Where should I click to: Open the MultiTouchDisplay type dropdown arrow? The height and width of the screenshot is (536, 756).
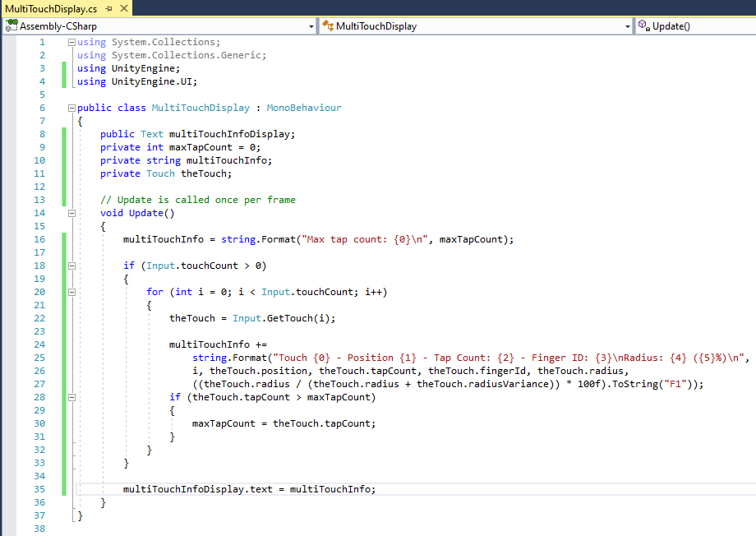pos(626,26)
